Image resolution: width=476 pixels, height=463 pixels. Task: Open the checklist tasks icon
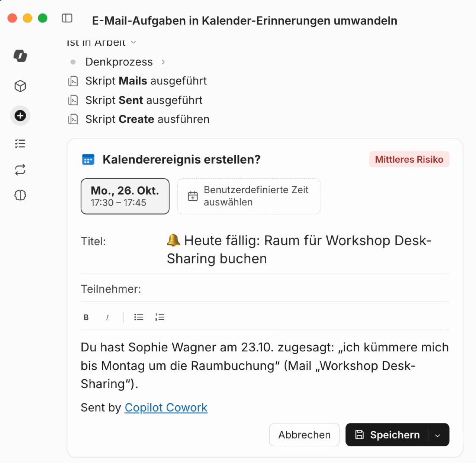pos(20,144)
